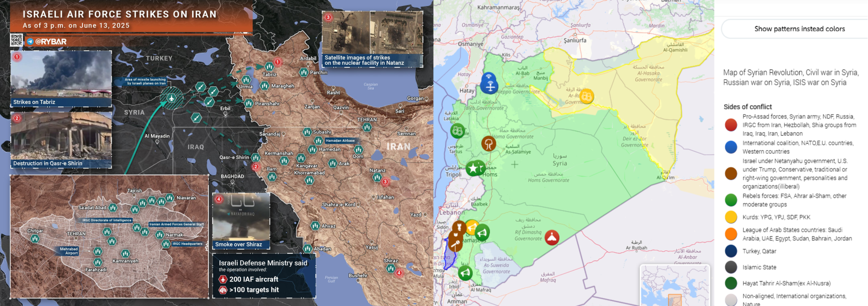The width and height of the screenshot is (868, 306).
Task: Select the dark blue Turkey, Qatar circle
Action: pos(731,251)
